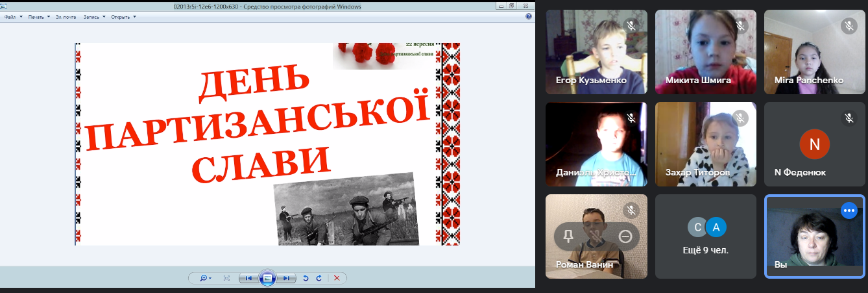
Task: Click the Эл. почта menu item
Action: coord(66,17)
